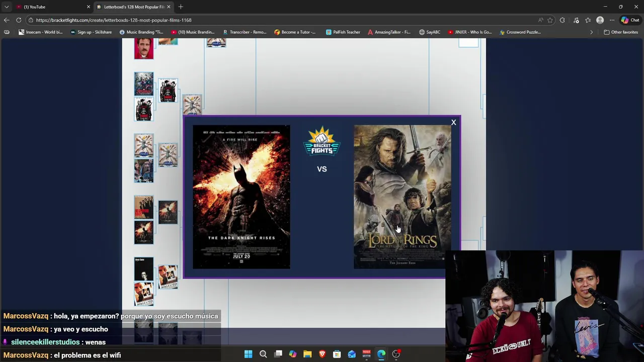This screenshot has width=644, height=362.
Task: Open OBS Studio from the taskbar
Action: coord(396,354)
